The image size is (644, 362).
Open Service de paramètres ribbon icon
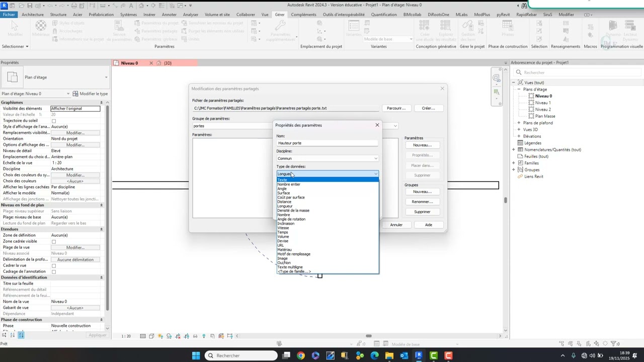[x=120, y=30]
